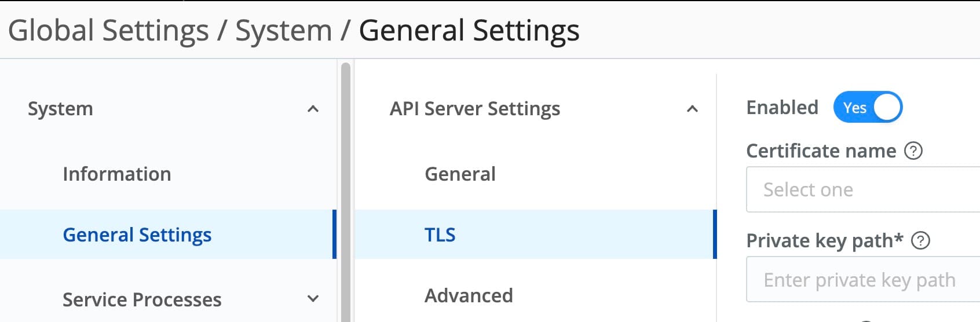
Task: Click the Service Processes menu label
Action: [x=142, y=299]
